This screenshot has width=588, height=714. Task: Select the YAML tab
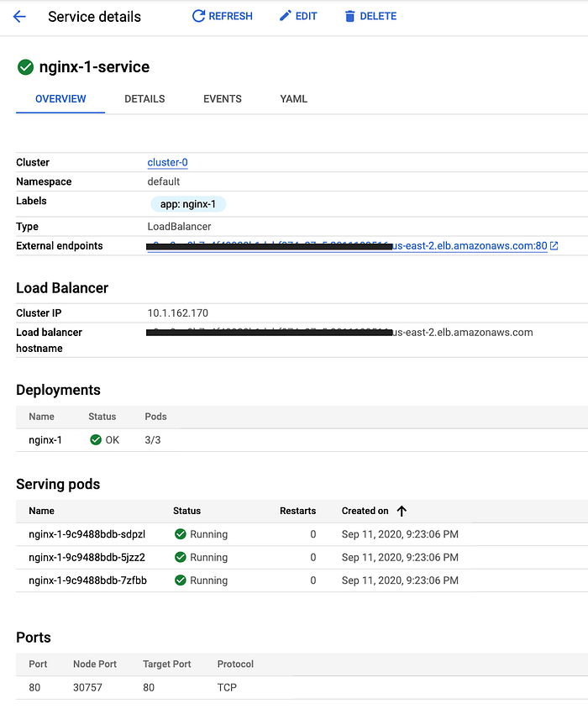293,99
